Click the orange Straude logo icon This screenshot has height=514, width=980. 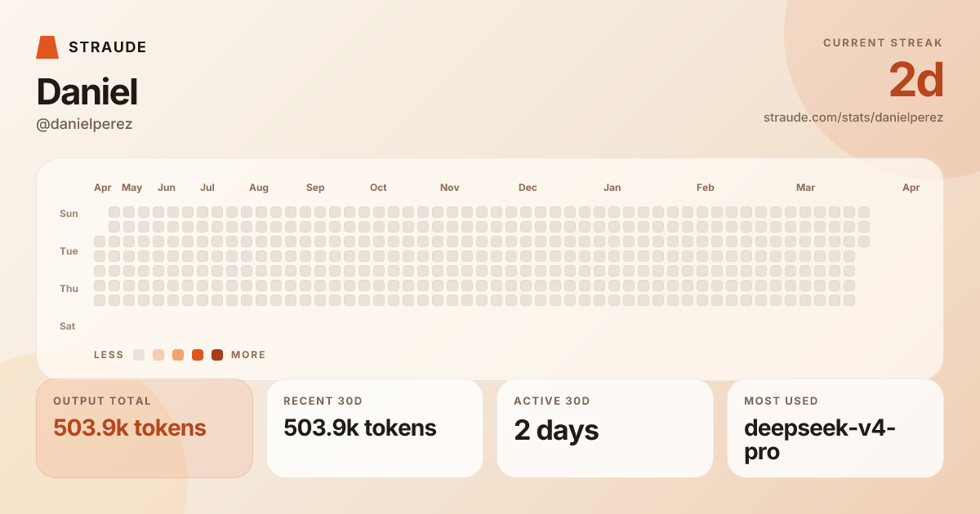[x=47, y=47]
